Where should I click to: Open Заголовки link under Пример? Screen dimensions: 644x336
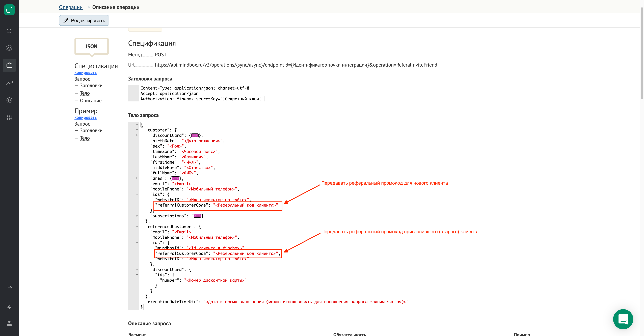(x=91, y=130)
